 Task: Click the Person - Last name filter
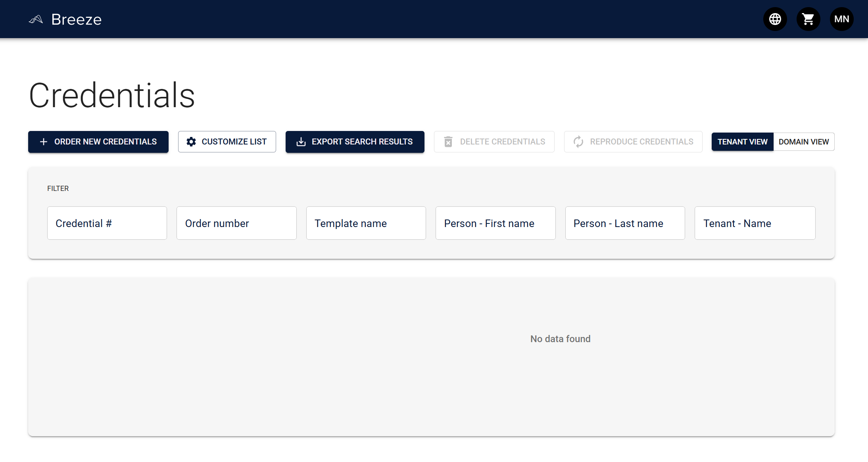pyautogui.click(x=624, y=223)
